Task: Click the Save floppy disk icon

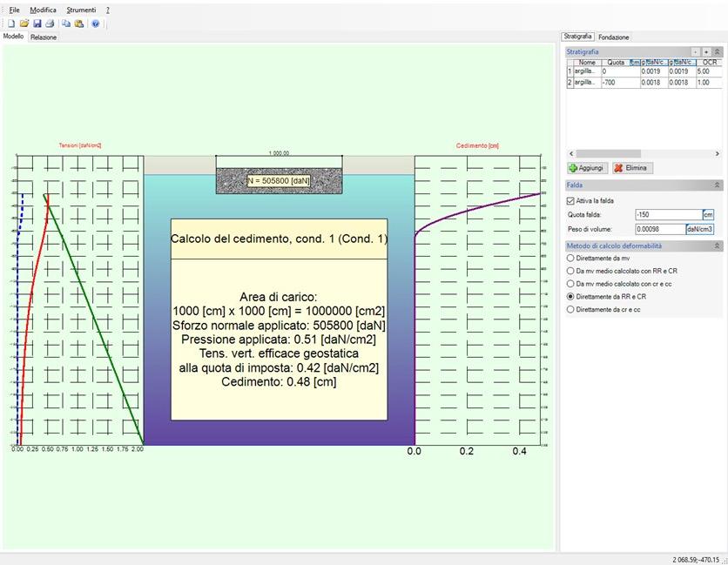Action: pyautogui.click(x=37, y=24)
